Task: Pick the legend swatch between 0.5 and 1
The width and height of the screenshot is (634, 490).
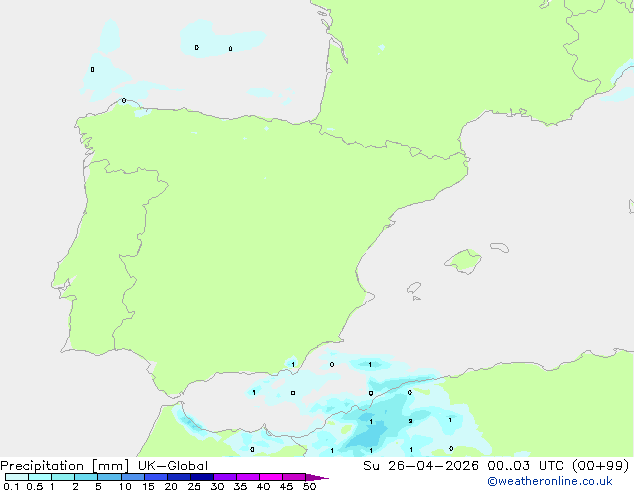Action: click(x=40, y=477)
